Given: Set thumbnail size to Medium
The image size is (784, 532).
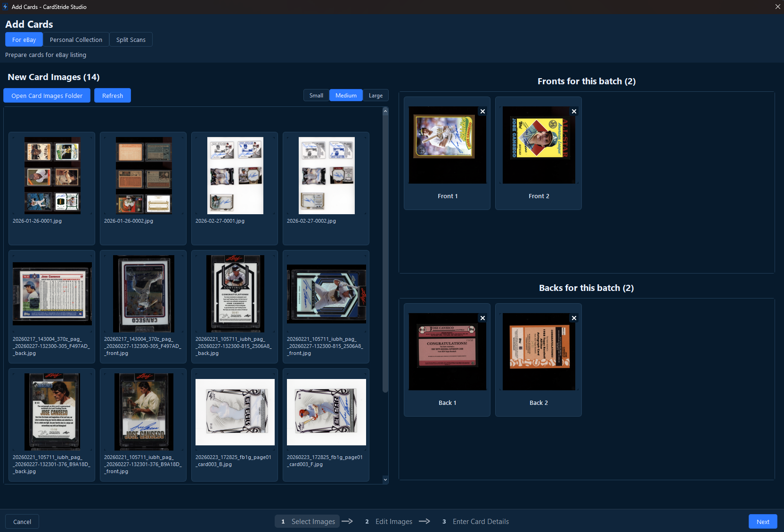Looking at the screenshot, I should [346, 96].
